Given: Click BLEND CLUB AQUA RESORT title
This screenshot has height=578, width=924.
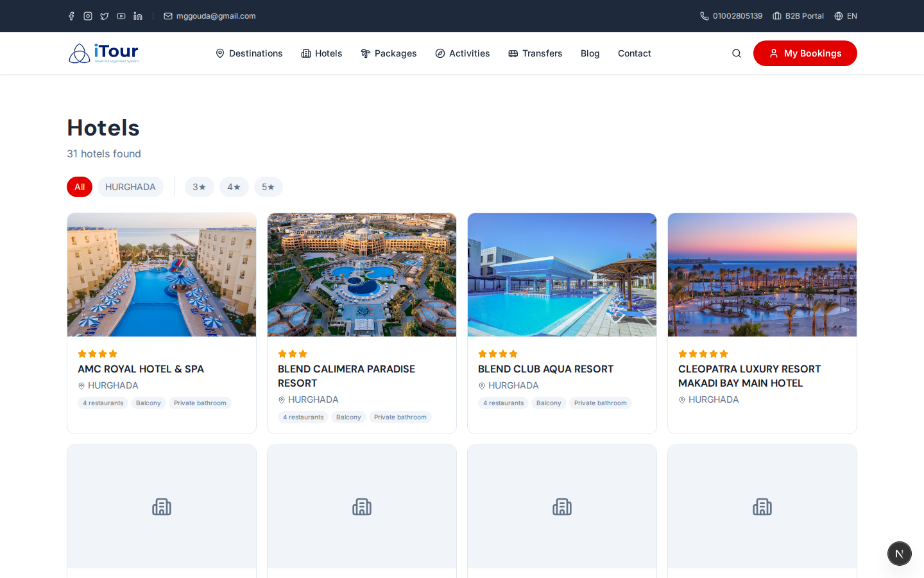Looking at the screenshot, I should [546, 369].
